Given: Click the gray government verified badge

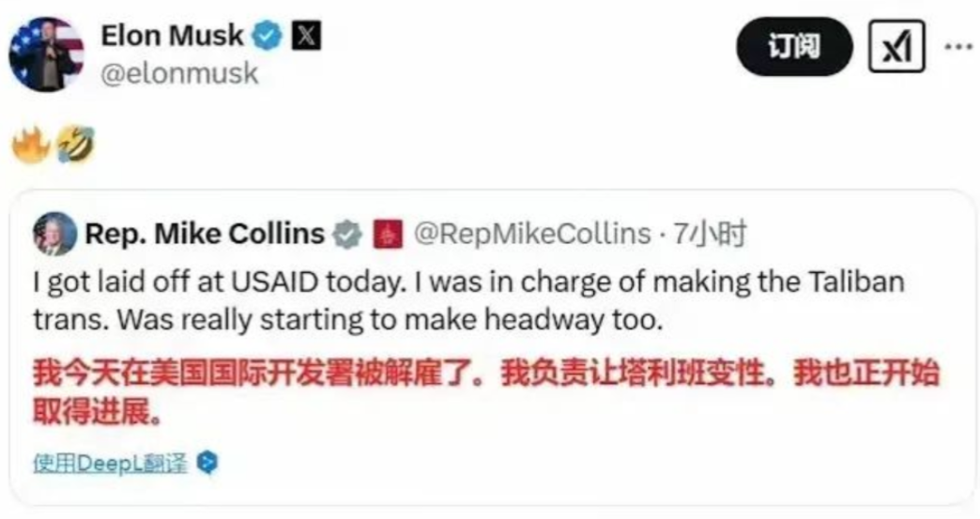Looking at the screenshot, I should pos(347,235).
